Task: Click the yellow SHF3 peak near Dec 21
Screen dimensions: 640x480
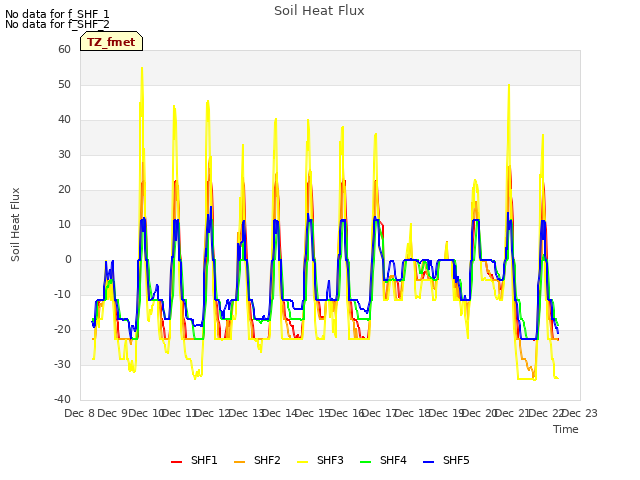Action: click(x=509, y=85)
